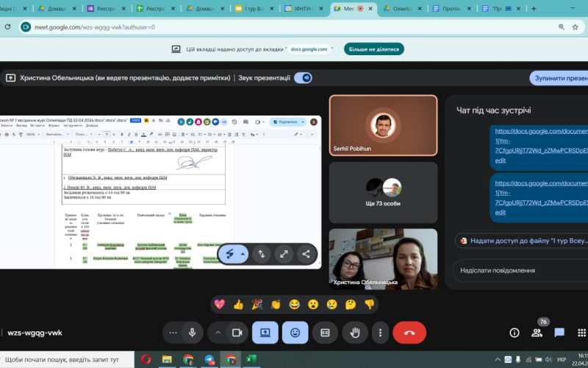
Task: Toggle the chat panel icon
Action: (x=559, y=333)
